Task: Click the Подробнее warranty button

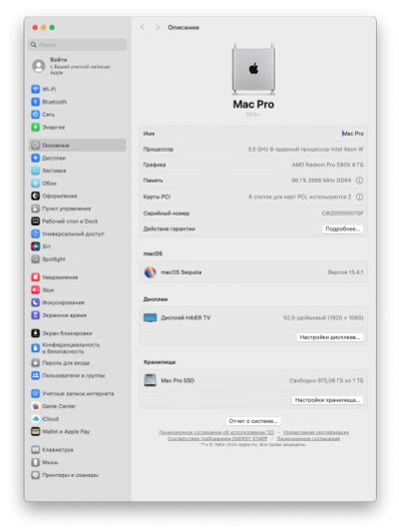Action: (x=342, y=229)
